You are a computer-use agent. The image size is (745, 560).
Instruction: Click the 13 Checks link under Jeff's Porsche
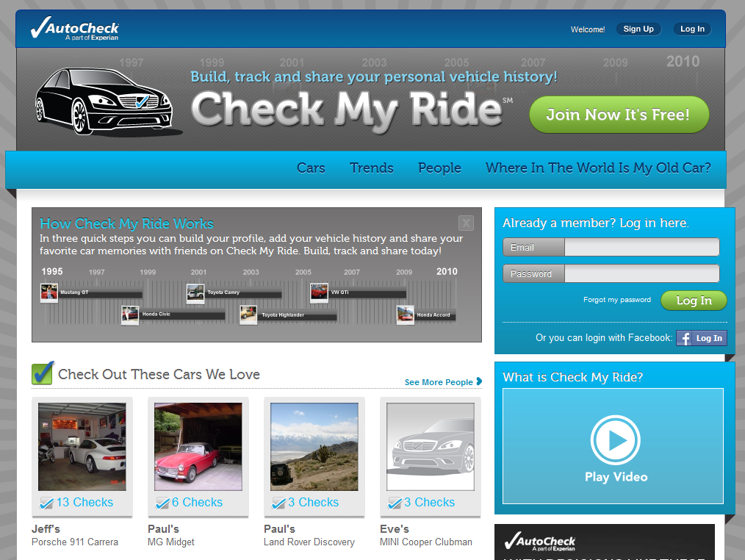click(x=84, y=503)
